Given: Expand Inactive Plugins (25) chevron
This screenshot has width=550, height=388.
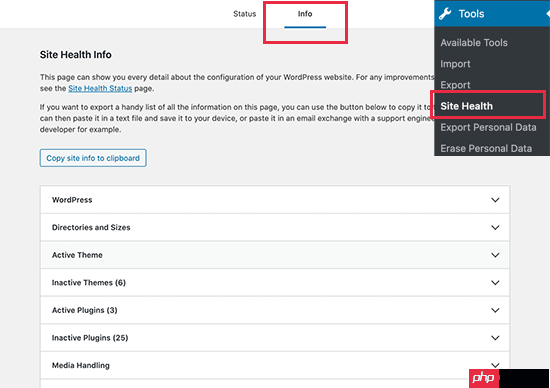Looking at the screenshot, I should (495, 338).
